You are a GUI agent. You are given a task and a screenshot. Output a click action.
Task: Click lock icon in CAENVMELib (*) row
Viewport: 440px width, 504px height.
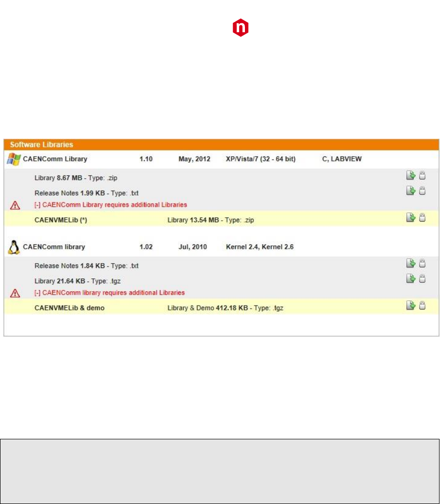[x=422, y=218]
